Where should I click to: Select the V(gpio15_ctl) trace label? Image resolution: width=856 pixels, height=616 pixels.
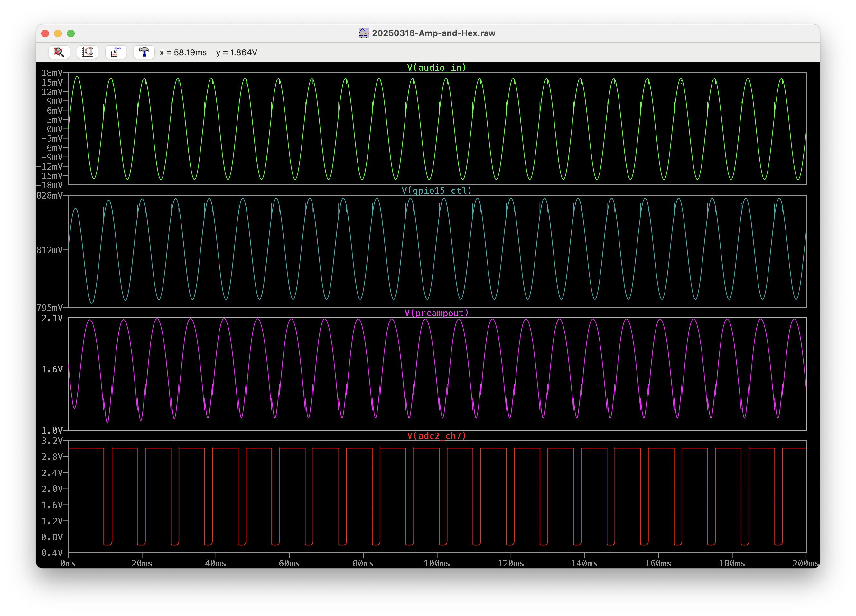[x=437, y=191]
